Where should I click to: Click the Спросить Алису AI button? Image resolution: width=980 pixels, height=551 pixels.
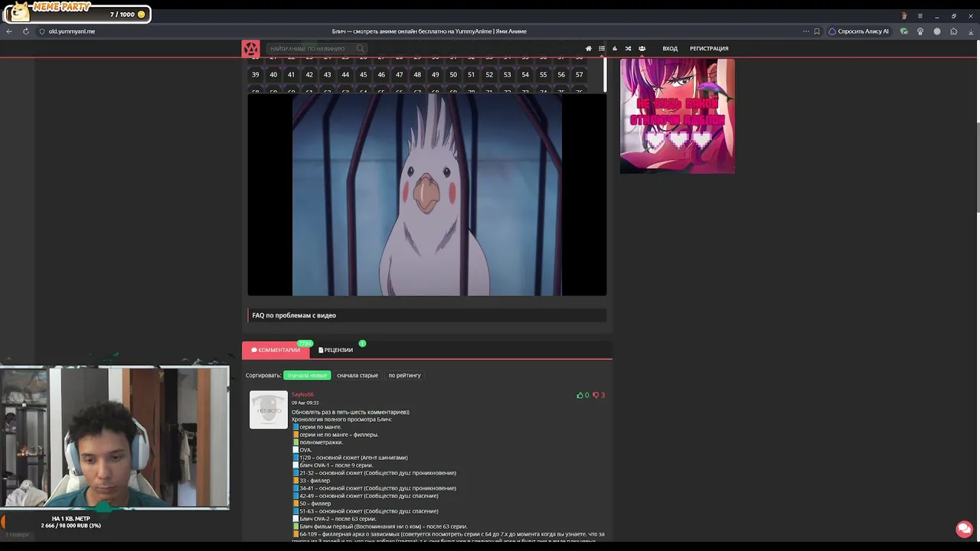tap(858, 31)
